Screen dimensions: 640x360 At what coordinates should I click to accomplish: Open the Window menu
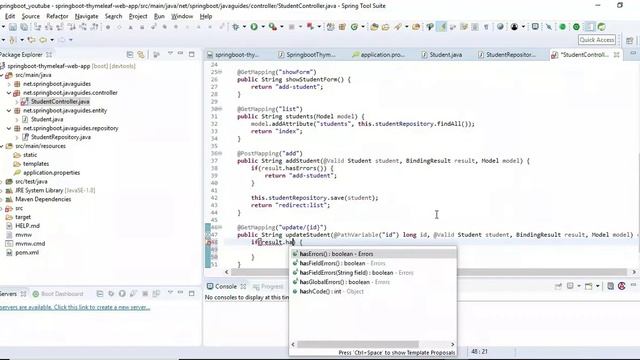coord(182,16)
